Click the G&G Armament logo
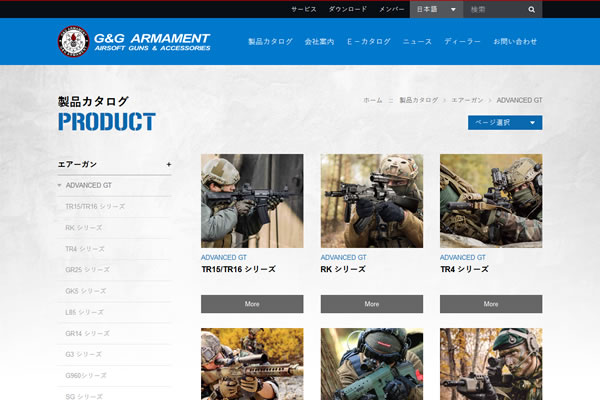This screenshot has height=400, width=600. [x=134, y=41]
